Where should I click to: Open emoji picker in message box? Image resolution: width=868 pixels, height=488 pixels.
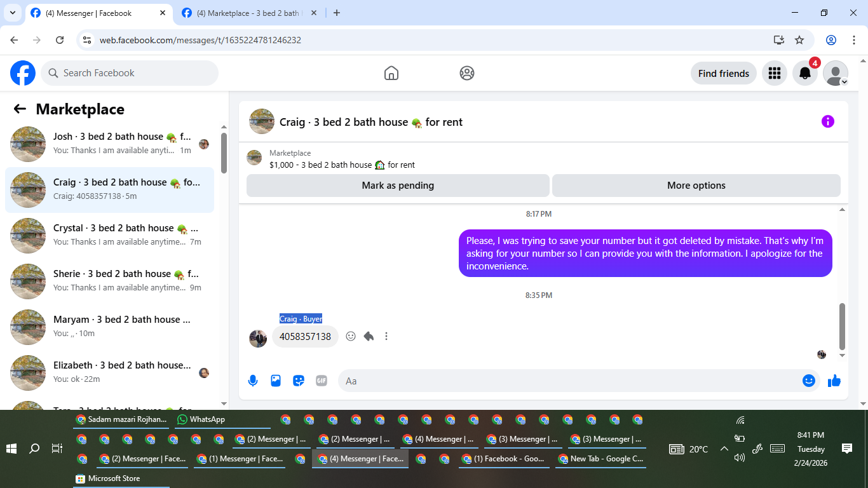click(x=809, y=381)
